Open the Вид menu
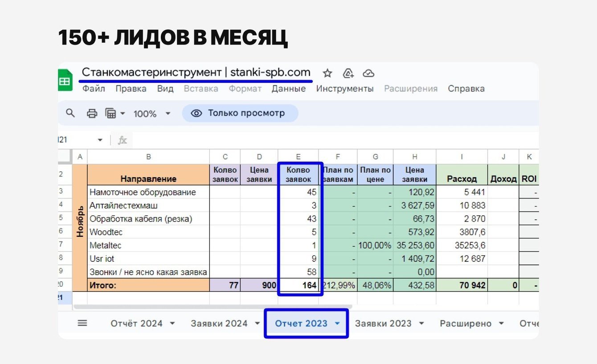 pyautogui.click(x=165, y=89)
